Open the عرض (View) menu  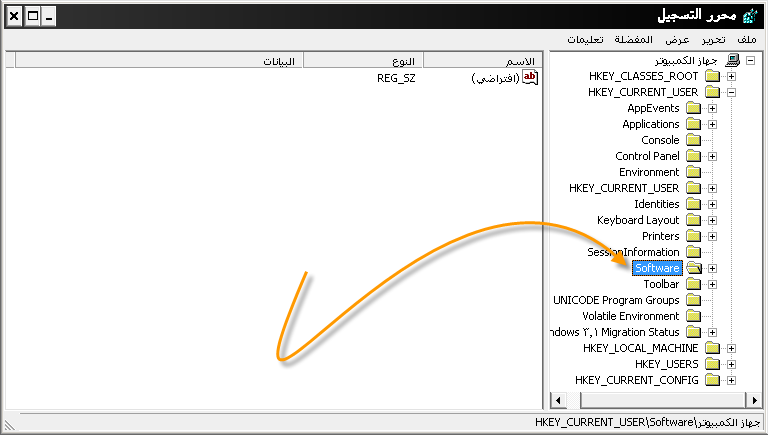click(x=677, y=40)
